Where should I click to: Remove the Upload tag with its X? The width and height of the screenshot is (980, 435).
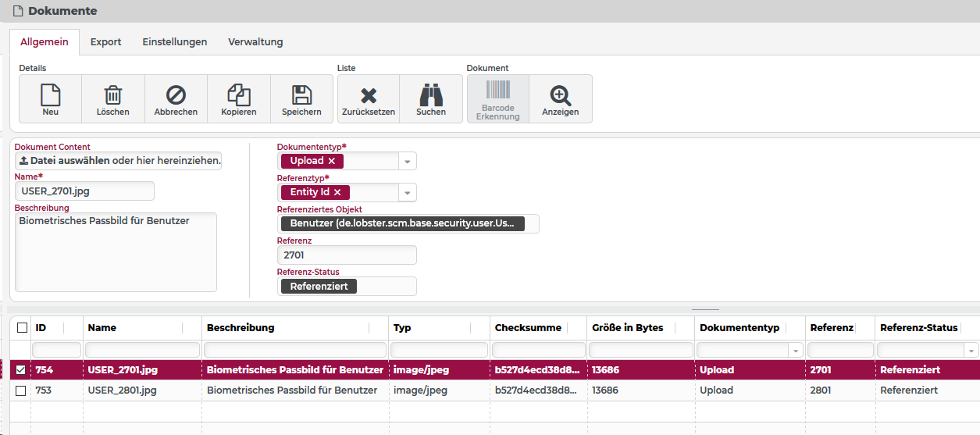[x=331, y=161]
